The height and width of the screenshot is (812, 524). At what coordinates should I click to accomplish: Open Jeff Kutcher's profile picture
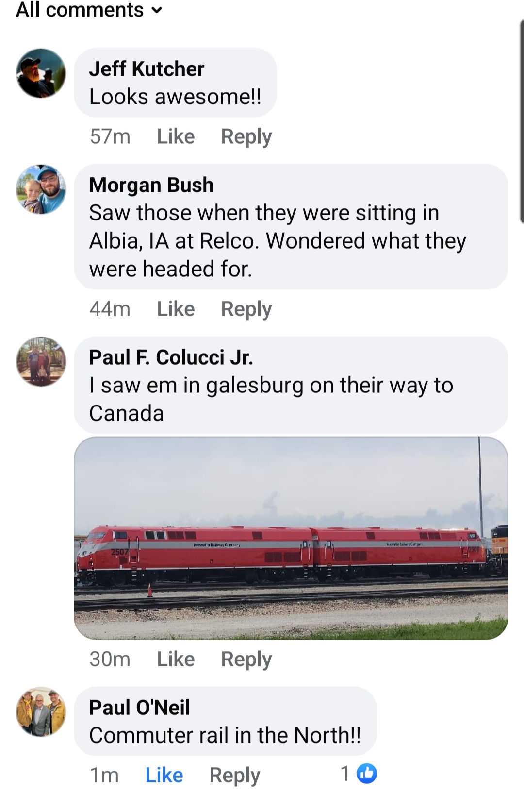point(41,73)
